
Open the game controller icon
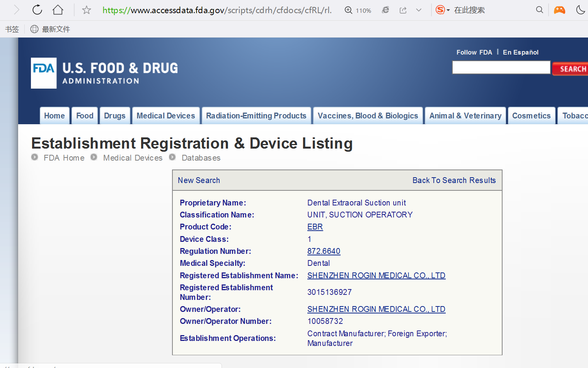click(559, 10)
